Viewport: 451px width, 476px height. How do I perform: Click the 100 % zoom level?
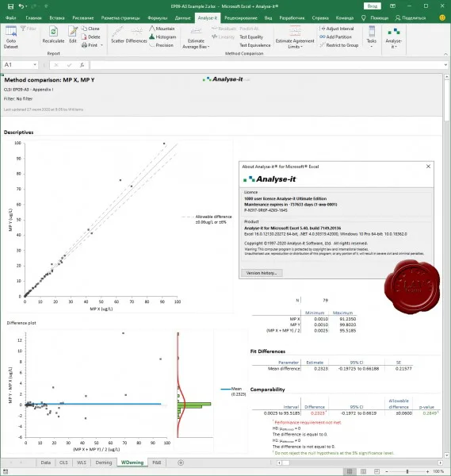438,471
